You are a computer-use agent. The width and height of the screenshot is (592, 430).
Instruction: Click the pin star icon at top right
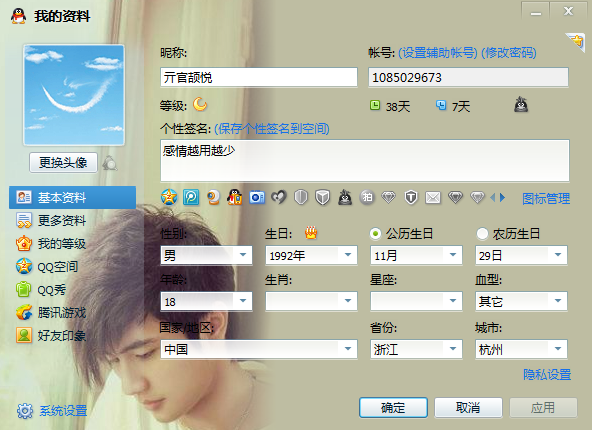tap(575, 42)
